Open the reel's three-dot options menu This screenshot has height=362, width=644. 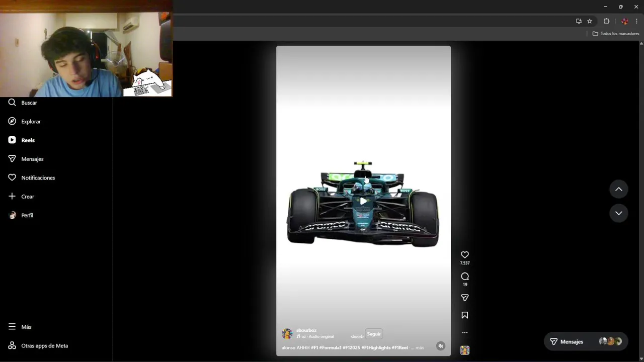(465, 332)
